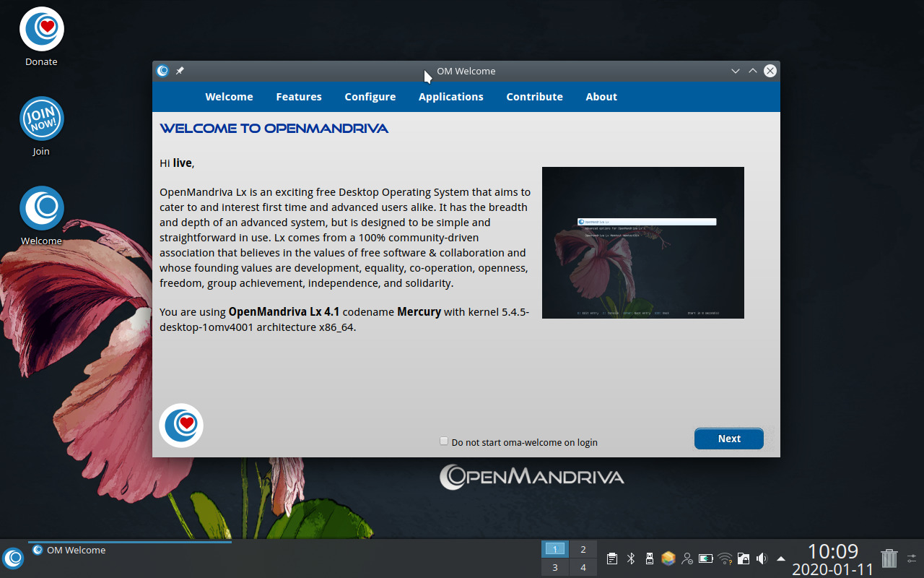Check battery status from the tray
Screen dimensions: 924x578
tap(705, 558)
